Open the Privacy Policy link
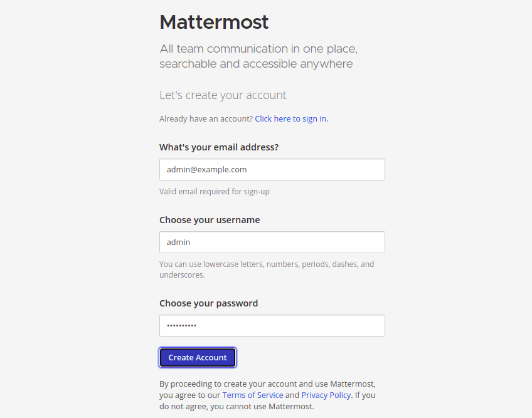Image resolution: width=532 pixels, height=418 pixels. 326,395
